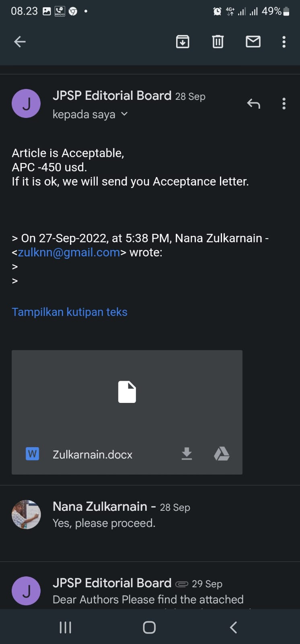300x644 pixels.
Task: Tap the back arrow to leave email
Action: coord(20,42)
